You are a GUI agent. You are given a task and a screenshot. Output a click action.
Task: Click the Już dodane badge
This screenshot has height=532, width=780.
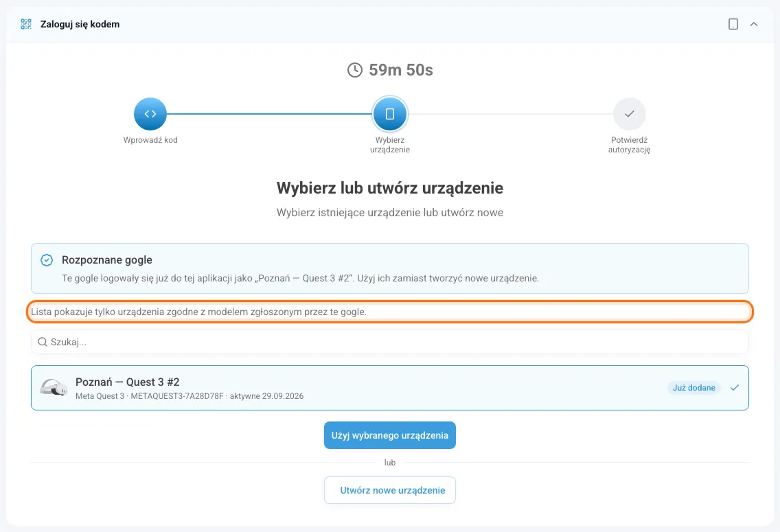coord(694,388)
